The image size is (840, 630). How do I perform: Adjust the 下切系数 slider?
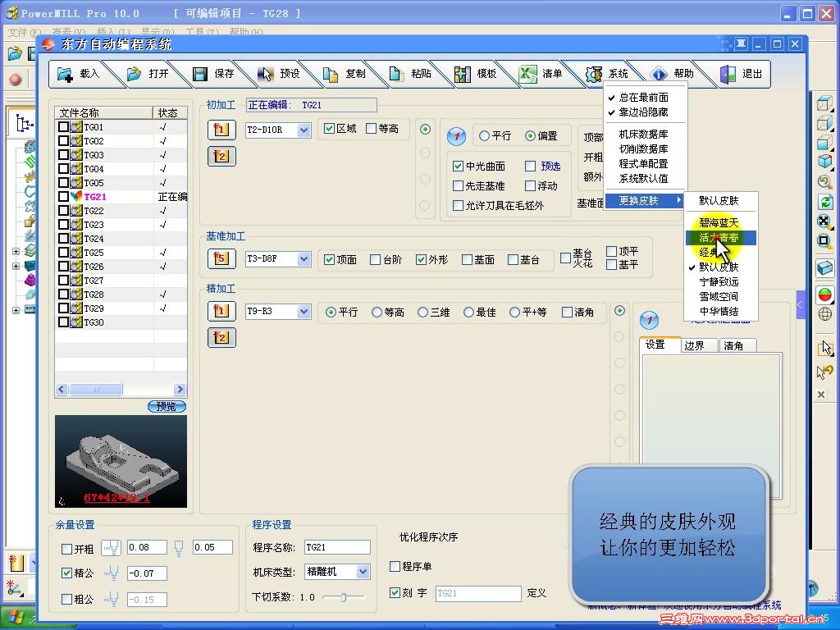click(x=344, y=597)
